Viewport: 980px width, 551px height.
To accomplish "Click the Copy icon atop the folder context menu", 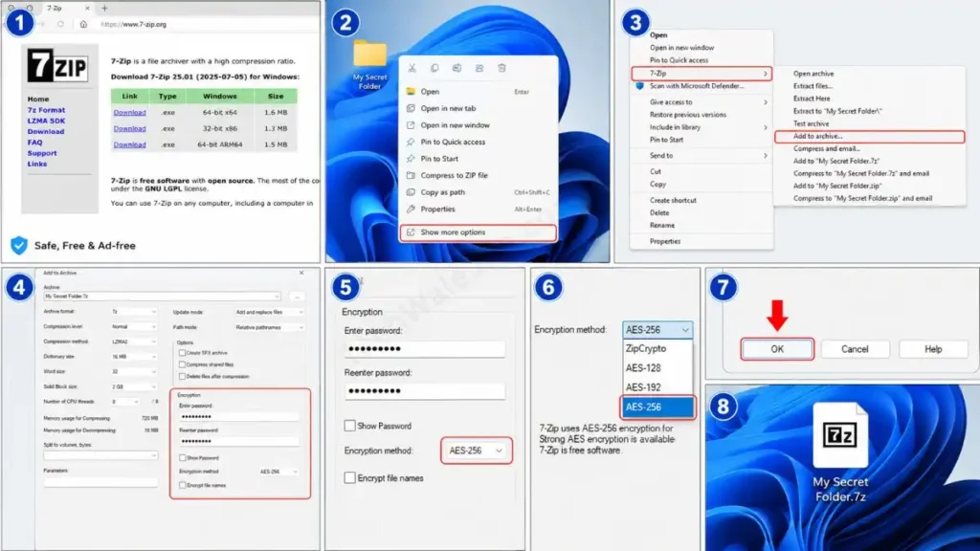I will [x=434, y=68].
